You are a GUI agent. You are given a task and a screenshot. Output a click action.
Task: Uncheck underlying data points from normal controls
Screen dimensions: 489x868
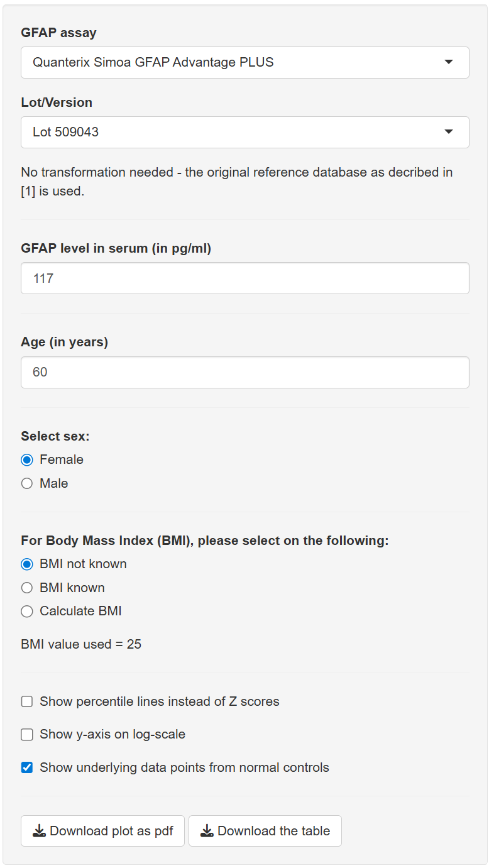click(x=27, y=767)
